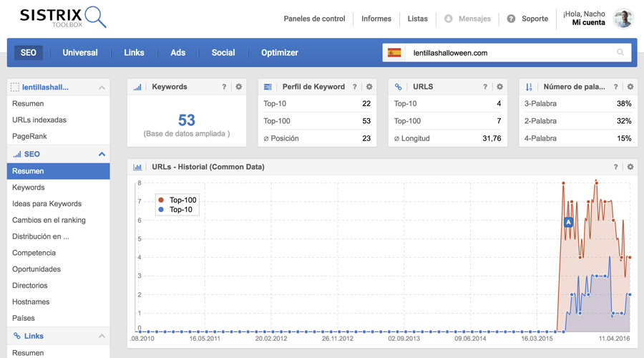Click the URLS box link icon

click(x=398, y=87)
